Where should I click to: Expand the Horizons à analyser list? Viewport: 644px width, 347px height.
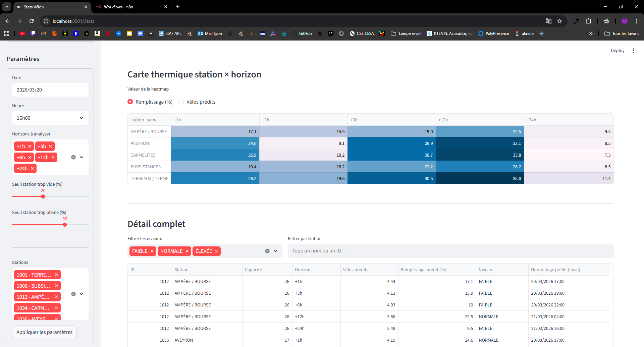click(82, 157)
